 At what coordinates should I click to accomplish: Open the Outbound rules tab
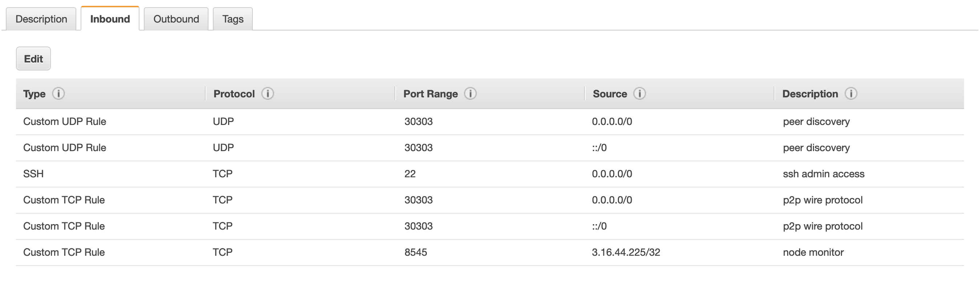[176, 19]
